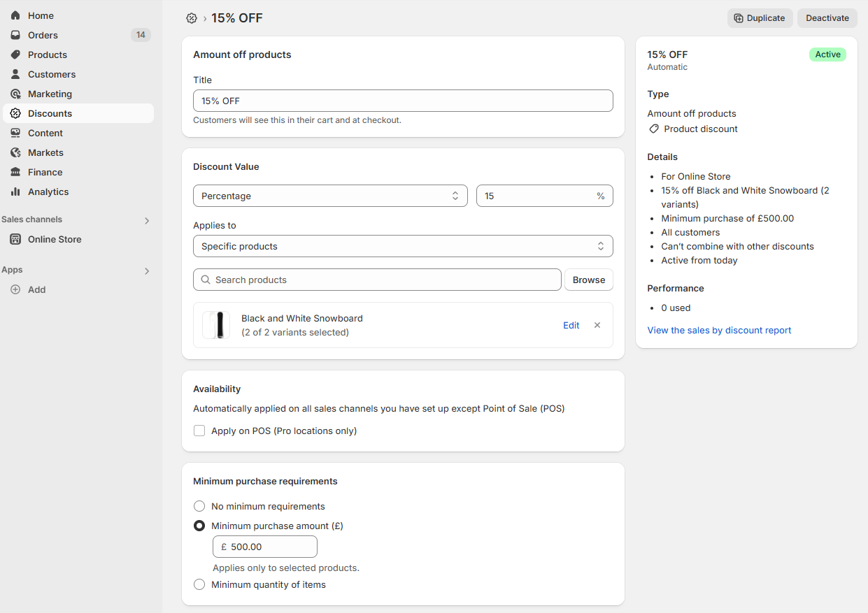Open the Online Store sales channel

(53, 239)
